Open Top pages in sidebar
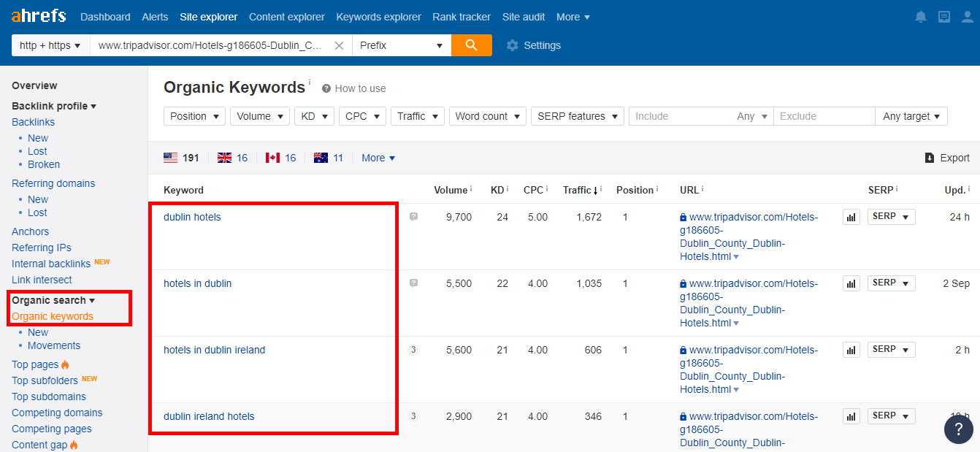Viewport: 980px width, 452px height. tap(35, 364)
